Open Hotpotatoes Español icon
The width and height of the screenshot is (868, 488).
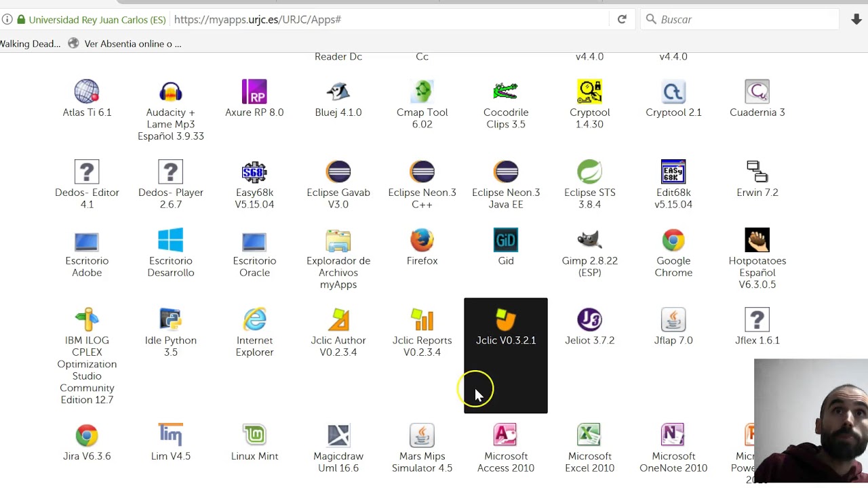[757, 240]
